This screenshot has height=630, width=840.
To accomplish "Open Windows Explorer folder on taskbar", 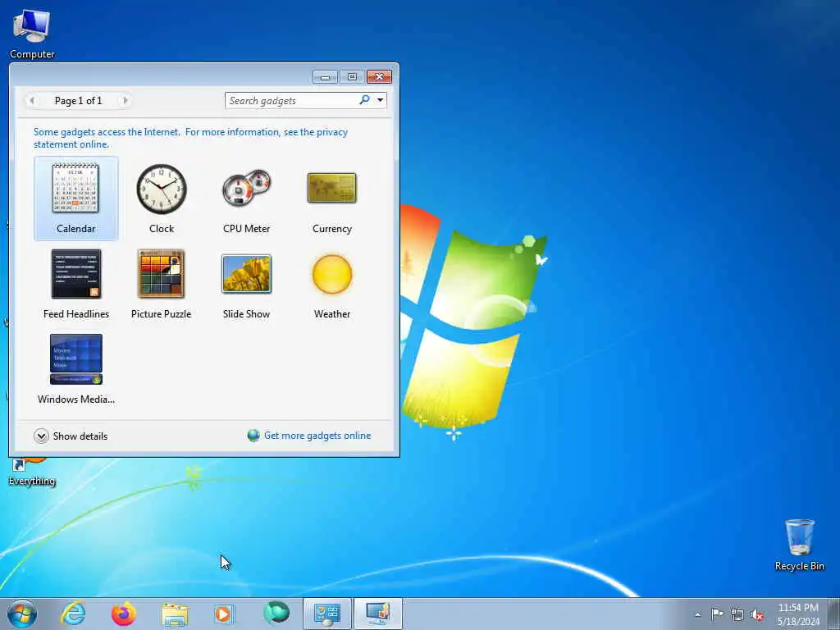I will 175,614.
